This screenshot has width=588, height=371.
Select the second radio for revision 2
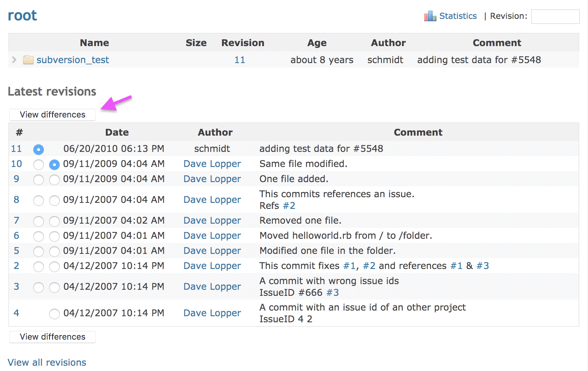point(54,267)
